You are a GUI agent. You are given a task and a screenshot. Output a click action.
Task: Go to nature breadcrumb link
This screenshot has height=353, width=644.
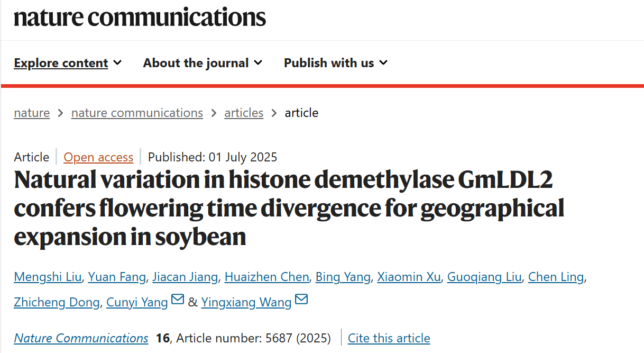coord(32,113)
